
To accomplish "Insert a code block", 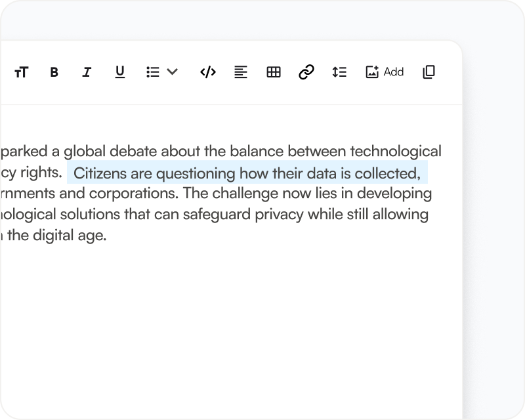I will click(x=207, y=72).
